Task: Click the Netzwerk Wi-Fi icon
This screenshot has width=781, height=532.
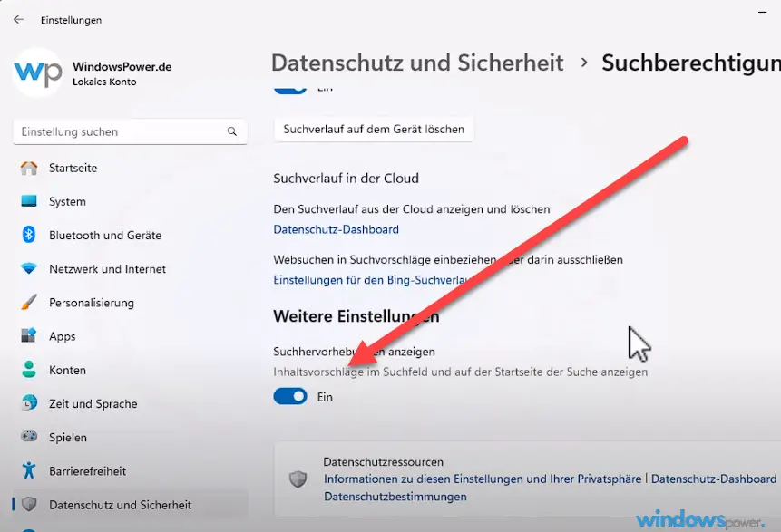Action: (x=29, y=269)
